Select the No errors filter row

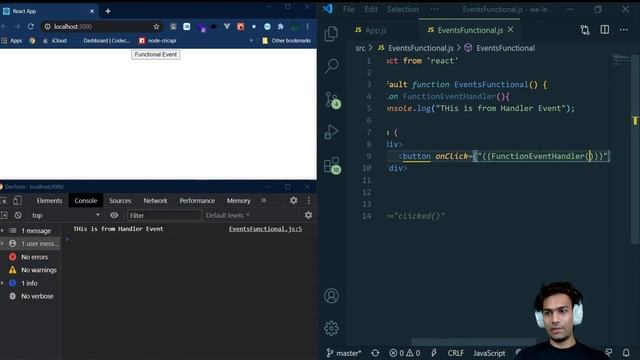pyautogui.click(x=30, y=257)
